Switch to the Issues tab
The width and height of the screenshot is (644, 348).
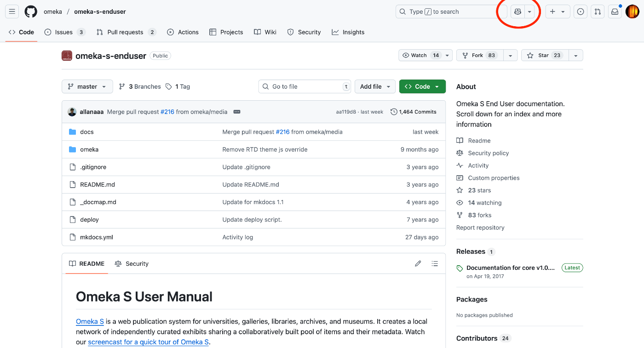pyautogui.click(x=65, y=32)
